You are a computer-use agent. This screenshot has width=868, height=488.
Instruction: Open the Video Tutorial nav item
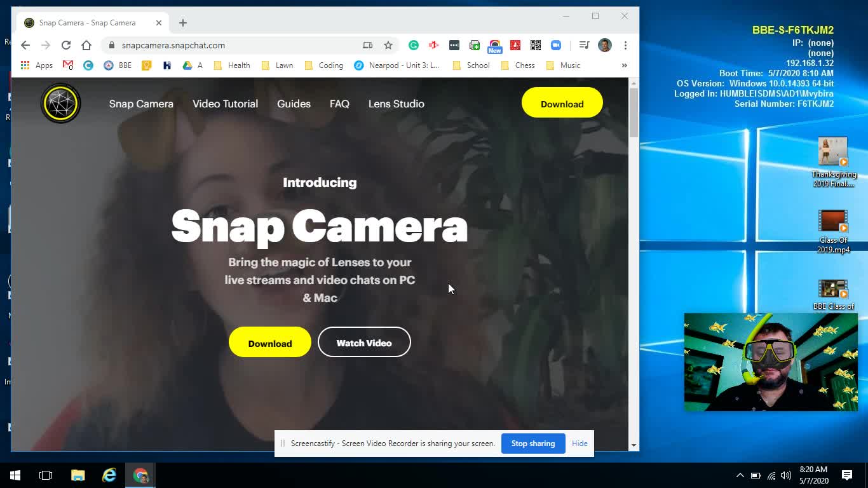[225, 104]
